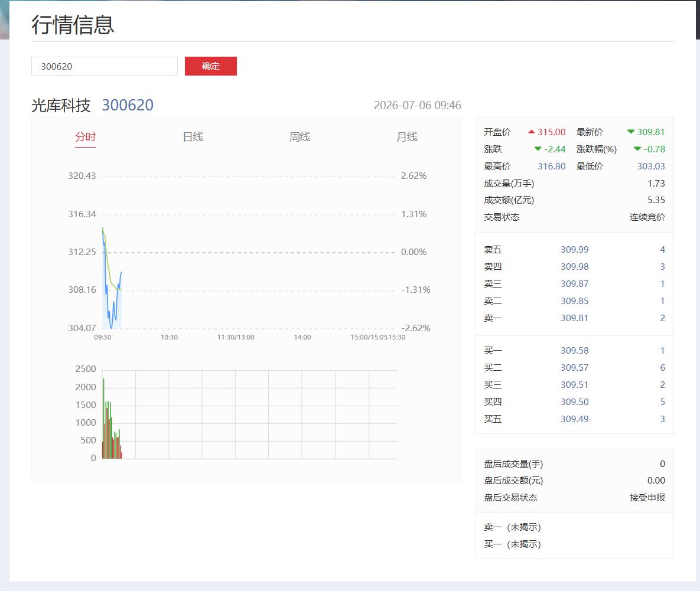The width and height of the screenshot is (700, 591).
Task: Click the red 确定 confirm button
Action: point(211,66)
